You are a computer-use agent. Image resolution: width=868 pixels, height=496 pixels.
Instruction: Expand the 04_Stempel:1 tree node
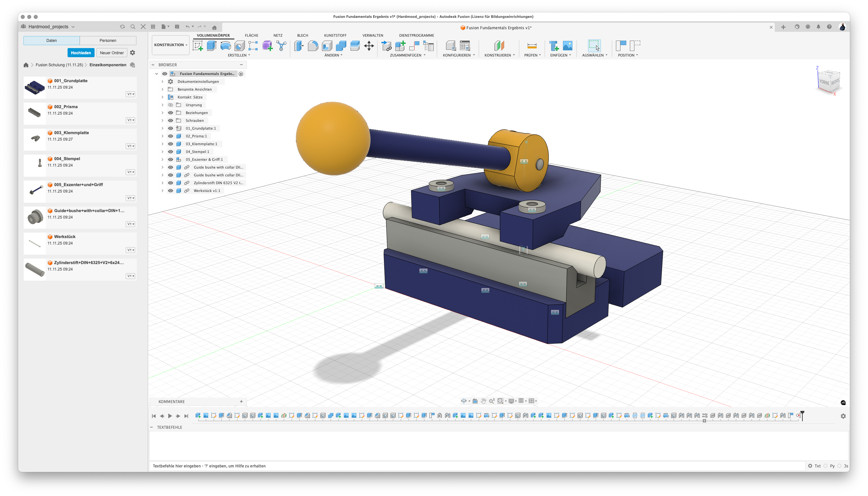[162, 152]
